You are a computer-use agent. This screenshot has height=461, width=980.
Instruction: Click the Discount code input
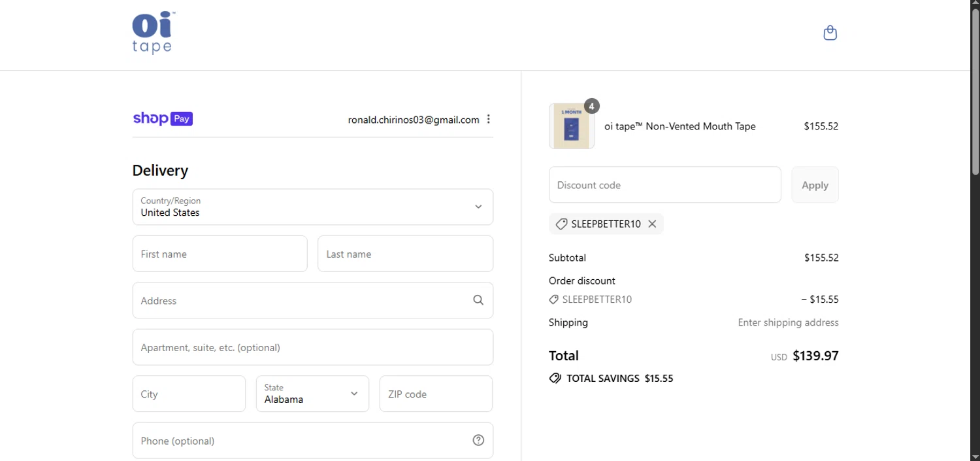(x=665, y=184)
